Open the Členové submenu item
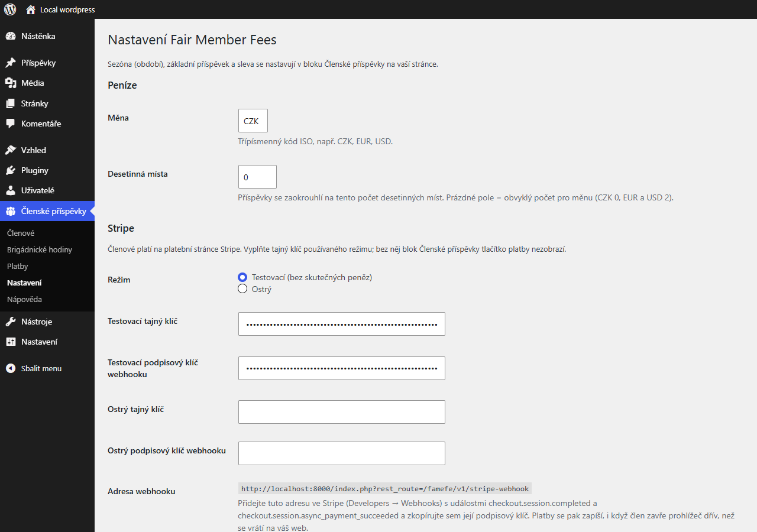 [21, 233]
